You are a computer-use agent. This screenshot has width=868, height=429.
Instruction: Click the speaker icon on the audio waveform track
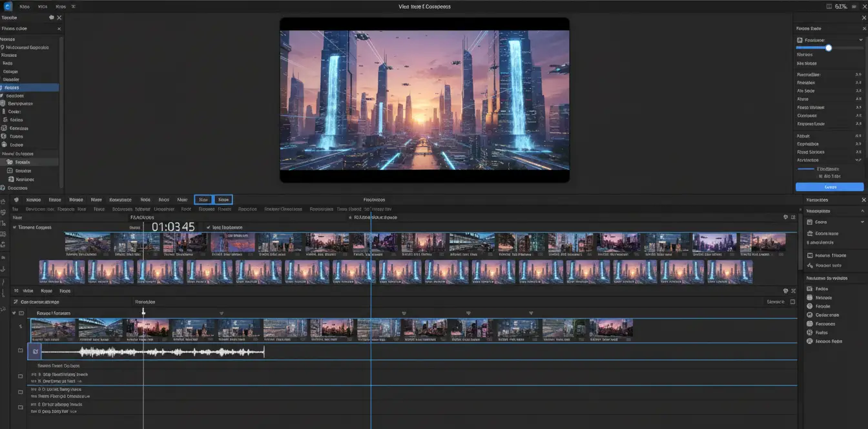point(35,352)
